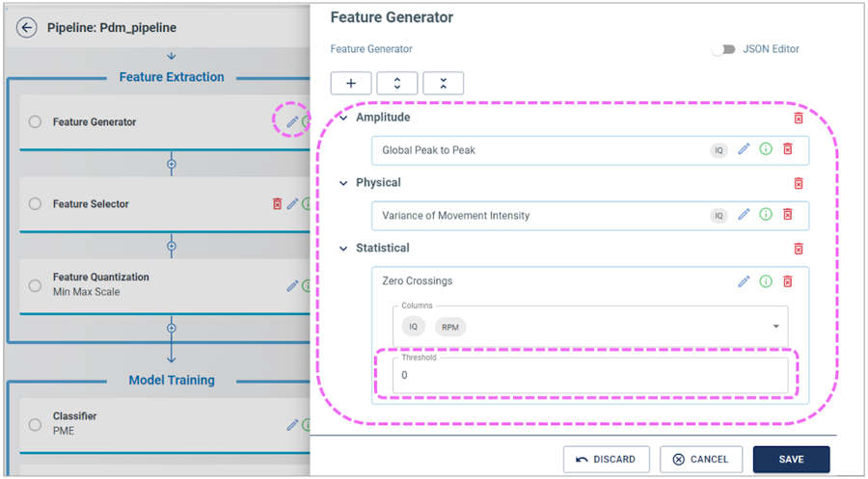
Task: Save the Feature Generator settings
Action: click(x=791, y=459)
